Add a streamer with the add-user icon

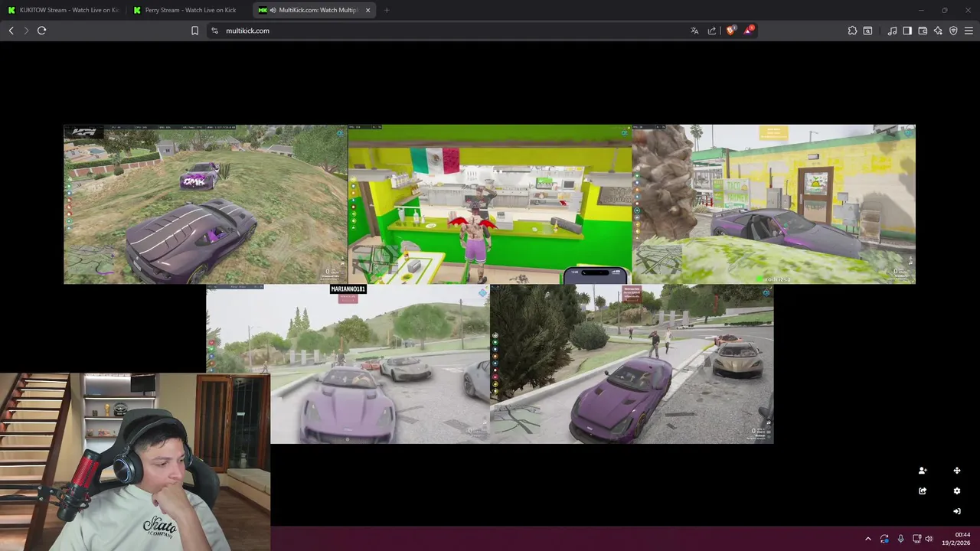click(x=923, y=471)
